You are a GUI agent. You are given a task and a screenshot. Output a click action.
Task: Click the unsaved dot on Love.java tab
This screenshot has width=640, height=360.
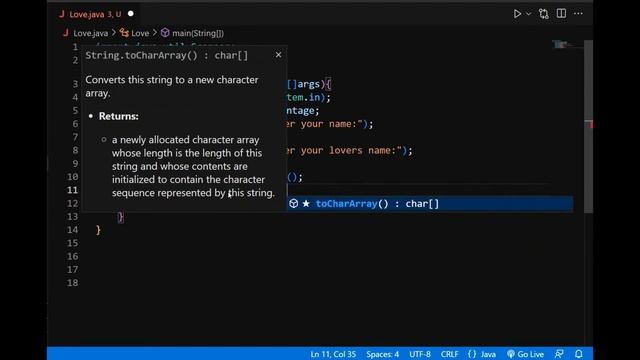(131, 13)
